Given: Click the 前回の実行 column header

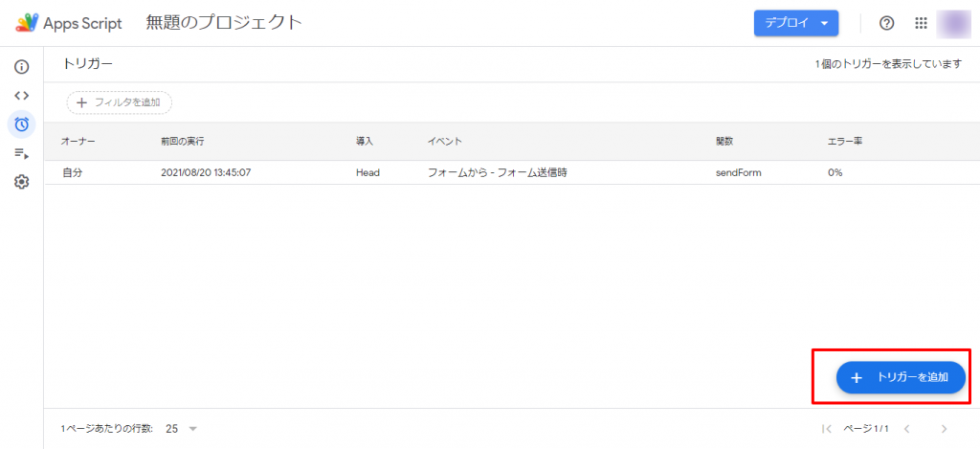Looking at the screenshot, I should 182,142.
